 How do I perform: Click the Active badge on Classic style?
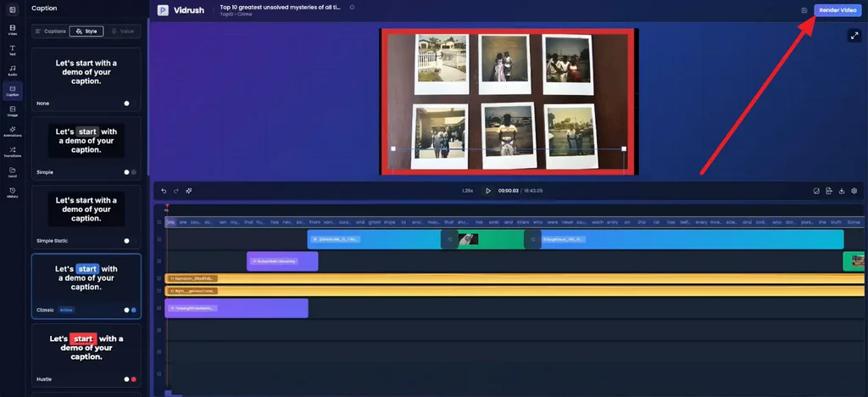(66, 310)
